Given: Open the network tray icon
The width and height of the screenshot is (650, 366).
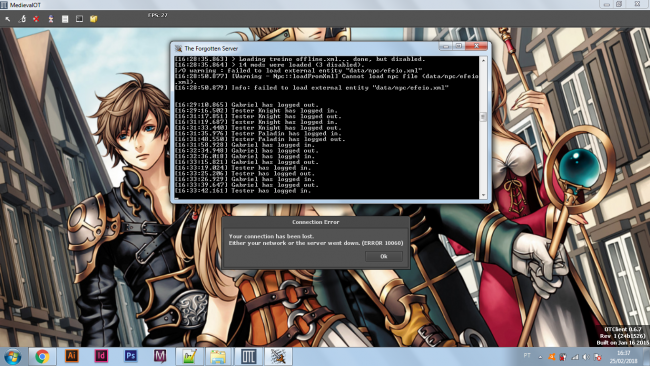Looking at the screenshot, I should pyautogui.click(x=575, y=357).
